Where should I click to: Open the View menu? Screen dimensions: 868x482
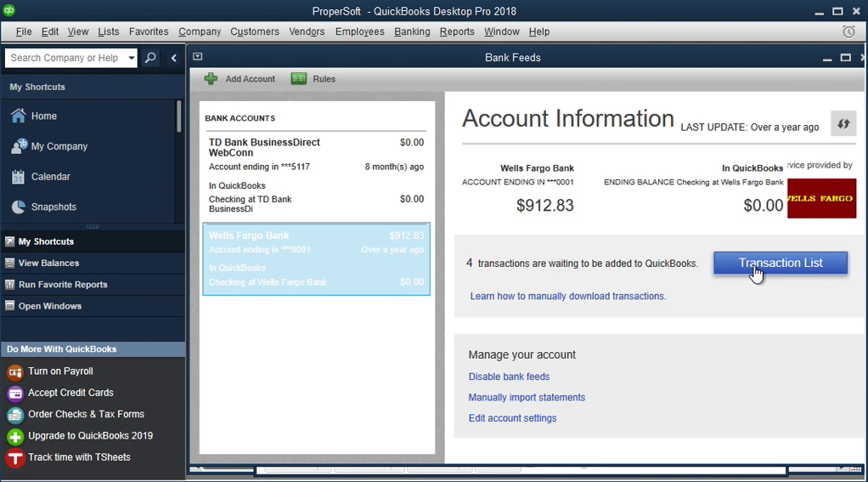[x=78, y=31]
